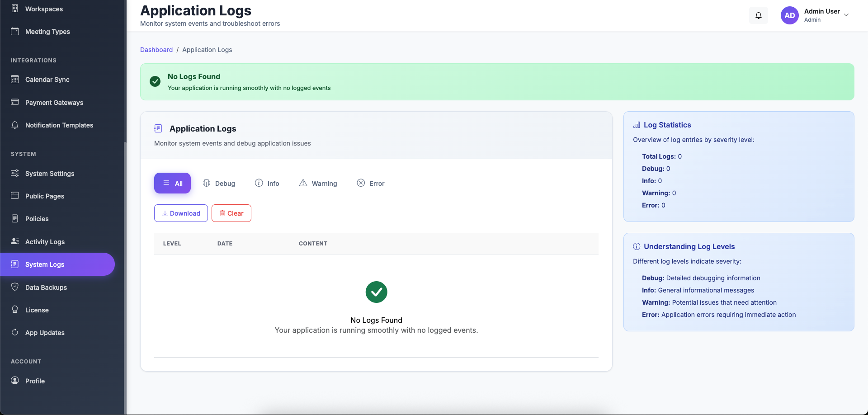Open System Settings from the sidebar
Viewport: 868px width, 415px height.
pyautogui.click(x=50, y=173)
